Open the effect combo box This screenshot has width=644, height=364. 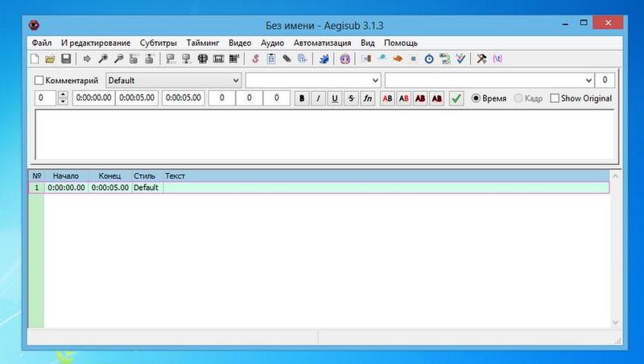click(489, 81)
